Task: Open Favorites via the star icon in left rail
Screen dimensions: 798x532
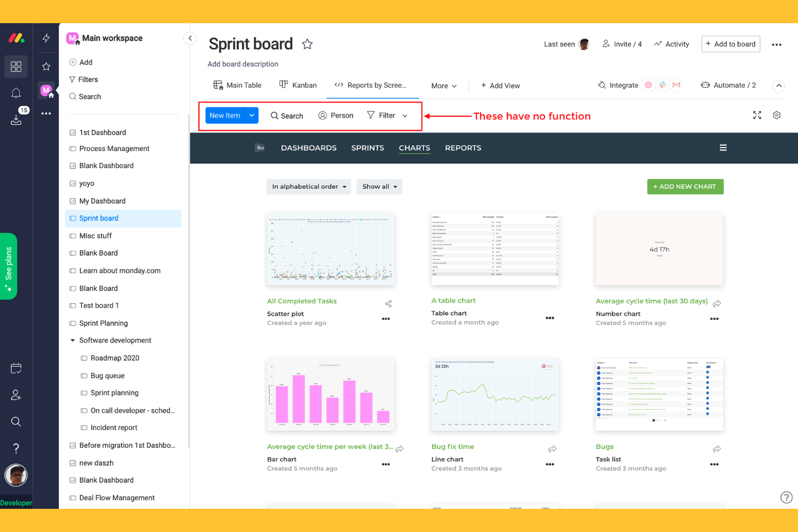Action: (x=46, y=66)
